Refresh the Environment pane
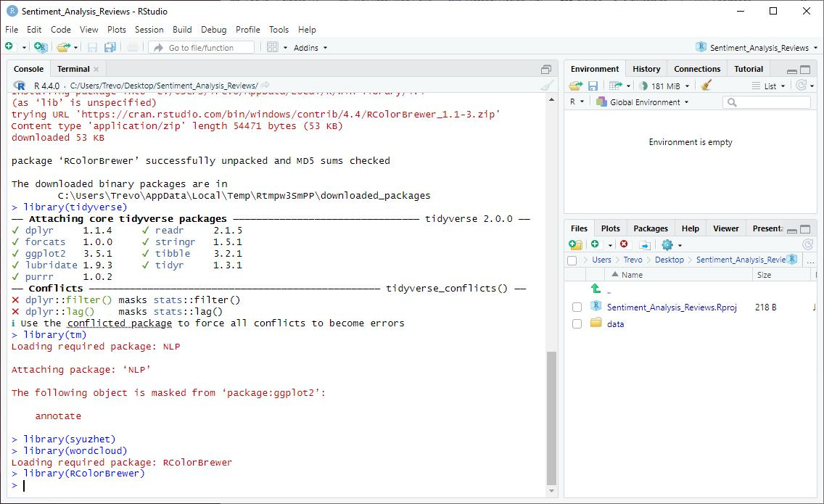 click(x=801, y=85)
